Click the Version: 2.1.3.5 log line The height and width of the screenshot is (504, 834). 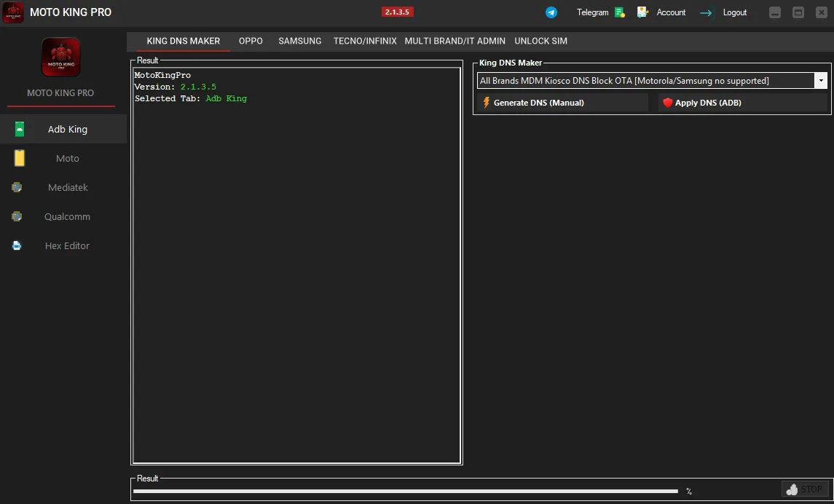click(175, 87)
